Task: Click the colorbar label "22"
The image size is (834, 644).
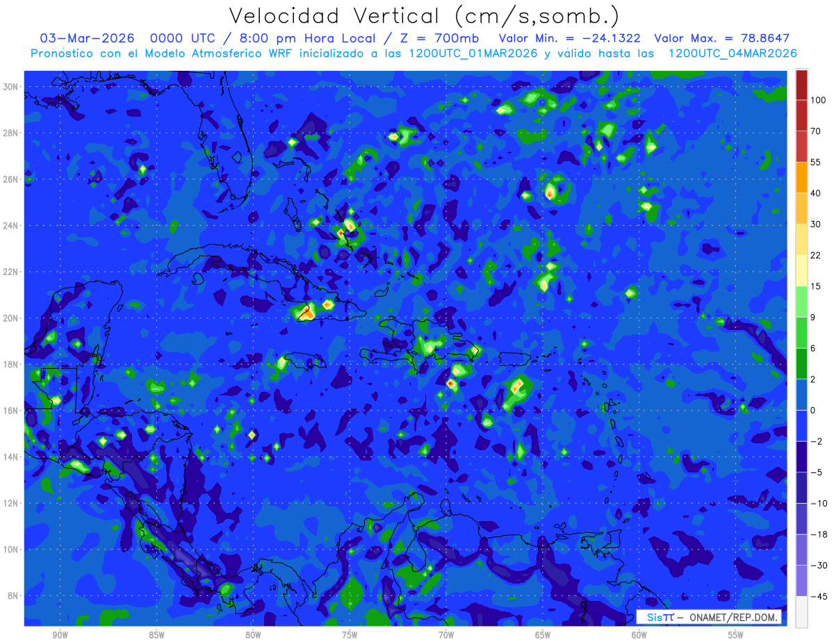Action: (815, 256)
